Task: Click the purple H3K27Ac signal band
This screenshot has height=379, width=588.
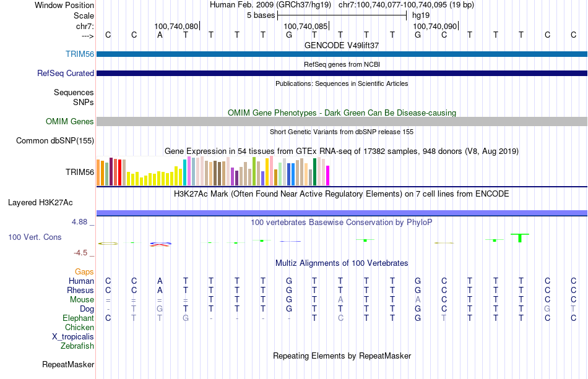Action: [x=342, y=213]
